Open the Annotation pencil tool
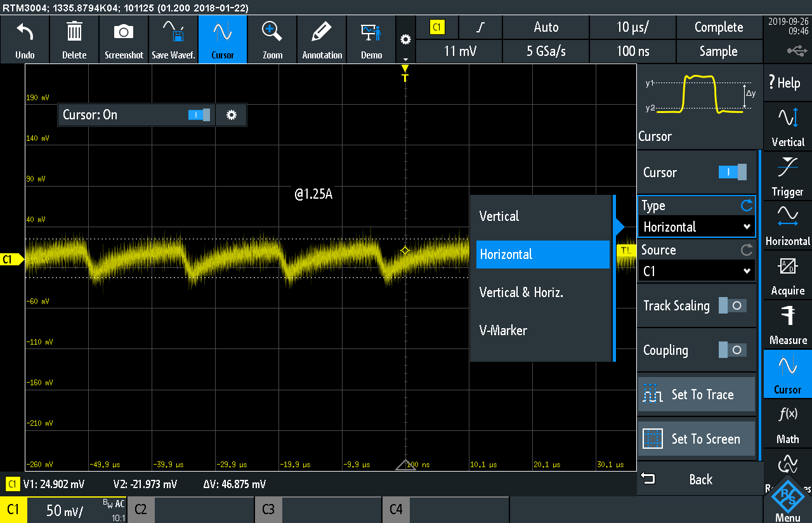Screen dimensions: 812x523 322,39
